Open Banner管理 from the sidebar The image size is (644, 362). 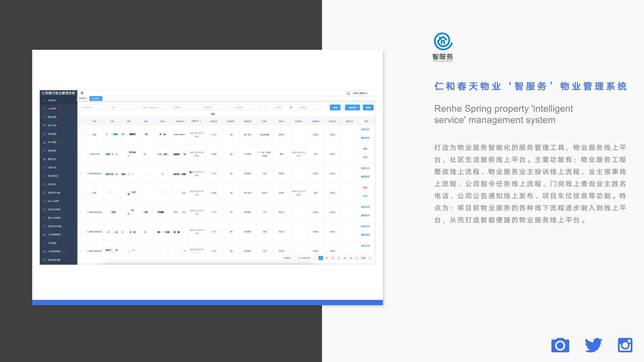click(53, 201)
